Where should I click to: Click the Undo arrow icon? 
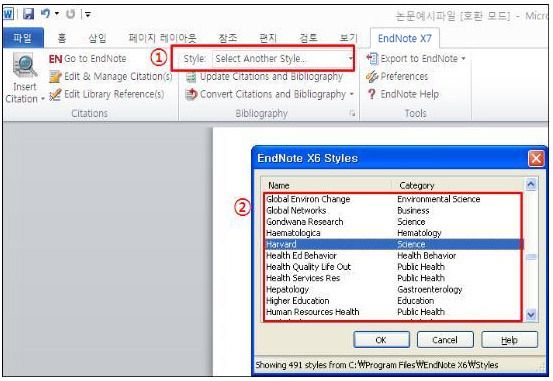click(x=45, y=14)
